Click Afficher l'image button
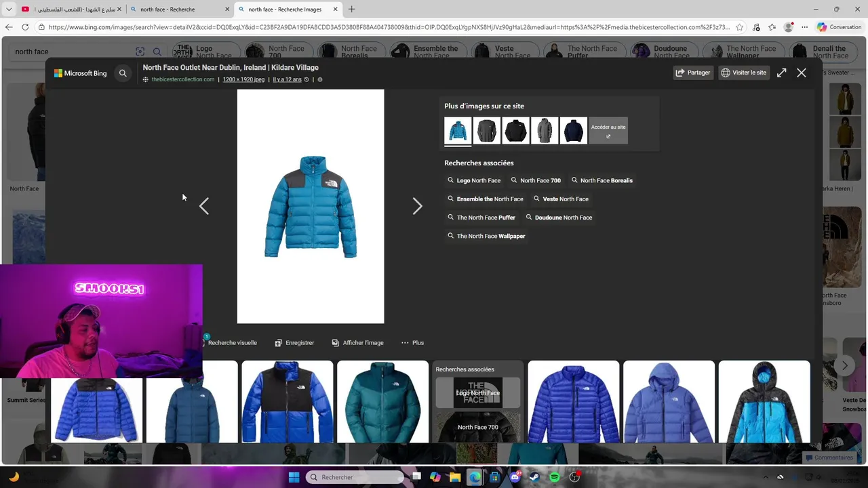The width and height of the screenshot is (868, 488). [357, 343]
